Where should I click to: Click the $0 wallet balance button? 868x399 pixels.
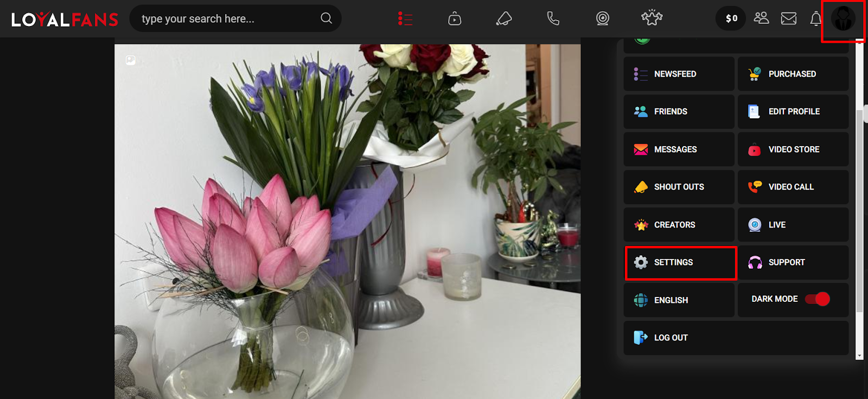point(731,18)
